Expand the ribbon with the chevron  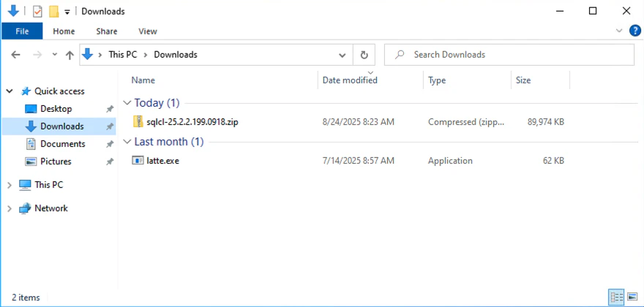tap(619, 31)
